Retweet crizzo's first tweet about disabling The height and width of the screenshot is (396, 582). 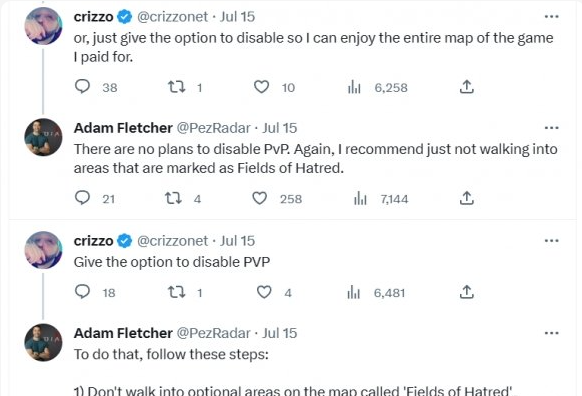[x=177, y=87]
